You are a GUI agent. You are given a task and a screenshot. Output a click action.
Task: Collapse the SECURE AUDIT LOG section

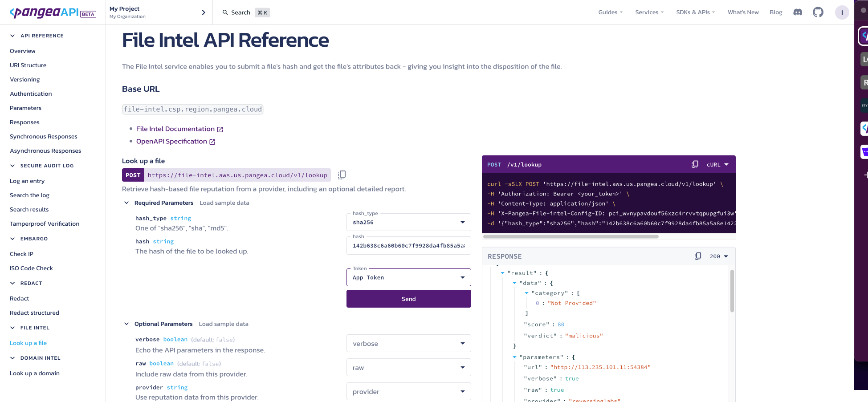click(x=12, y=166)
